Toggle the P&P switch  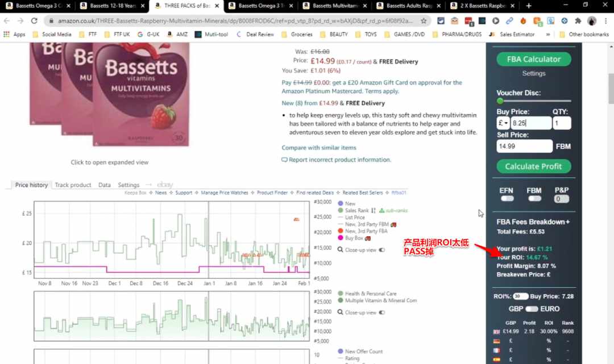click(562, 199)
